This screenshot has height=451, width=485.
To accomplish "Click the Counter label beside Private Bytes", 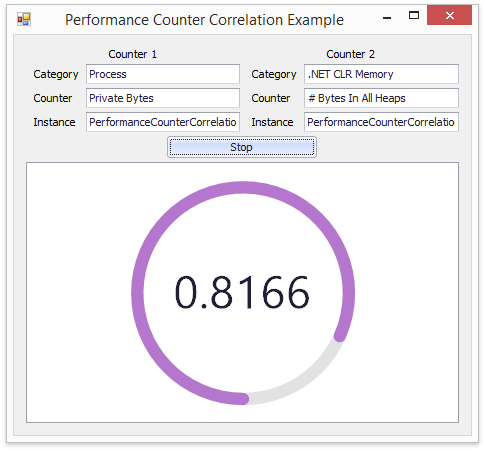I will tap(53, 98).
